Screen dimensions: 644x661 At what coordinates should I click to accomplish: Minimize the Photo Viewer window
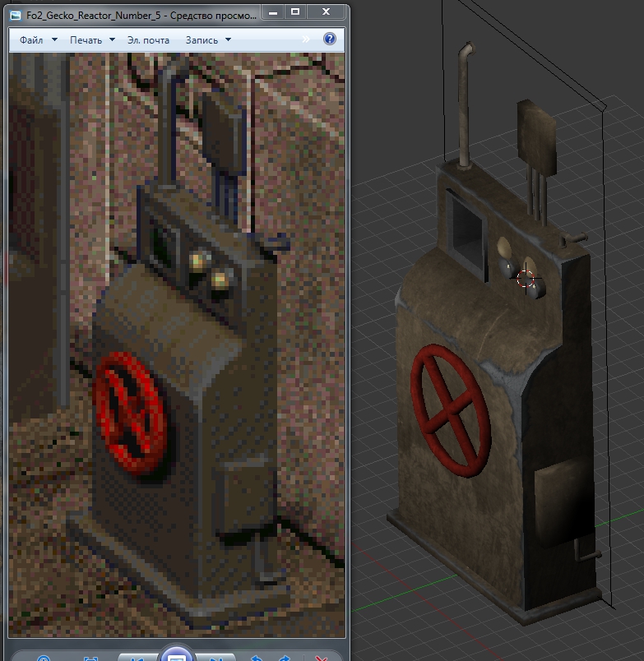[x=273, y=12]
